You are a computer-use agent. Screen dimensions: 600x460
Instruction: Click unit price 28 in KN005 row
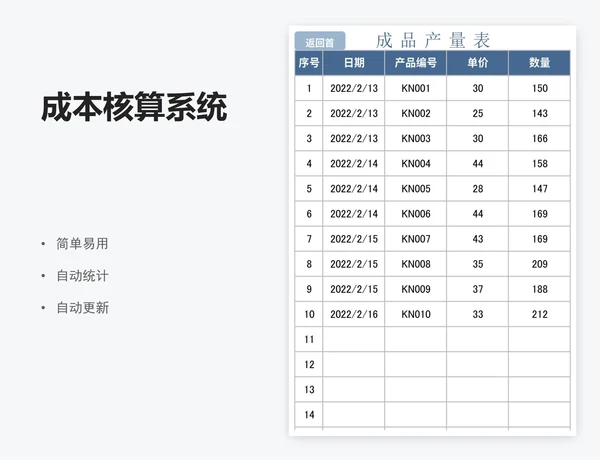coord(478,189)
